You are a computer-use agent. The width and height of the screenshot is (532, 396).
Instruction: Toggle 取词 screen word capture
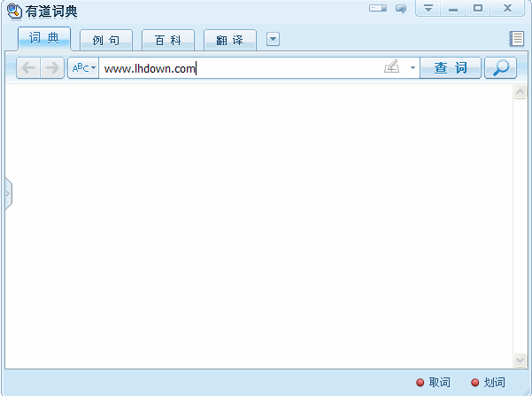coord(433,383)
